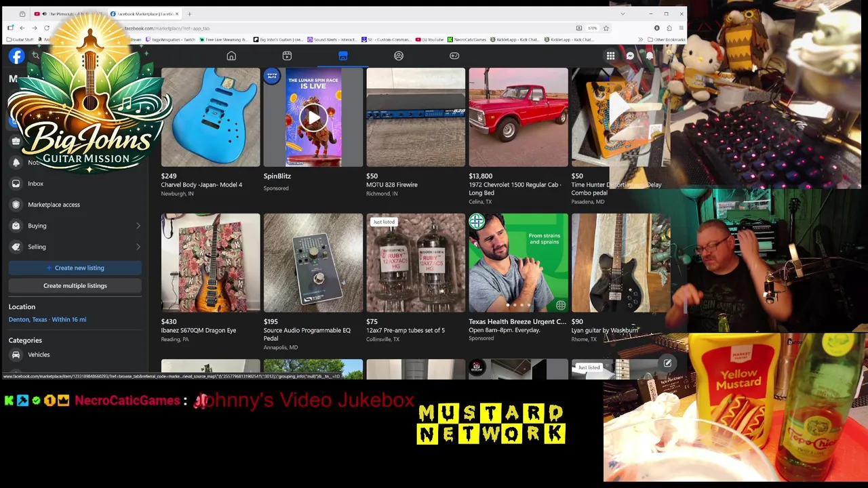Open Free Live Streaming bookmark
Image resolution: width=868 pixels, height=488 pixels.
click(224, 40)
